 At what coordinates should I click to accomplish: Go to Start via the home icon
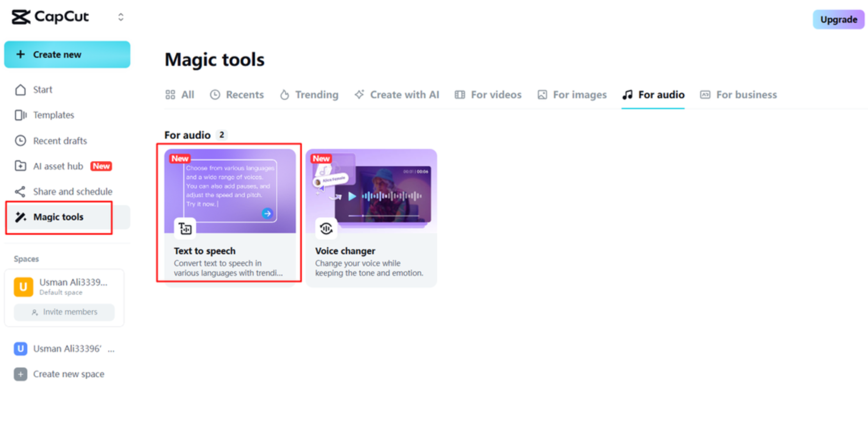[x=20, y=89]
